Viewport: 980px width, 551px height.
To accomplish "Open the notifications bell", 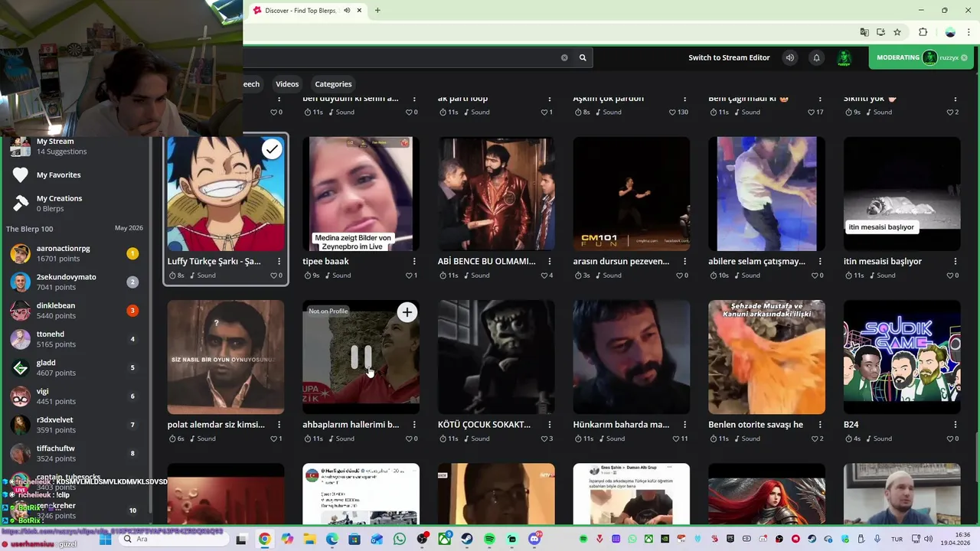I will (x=816, y=57).
